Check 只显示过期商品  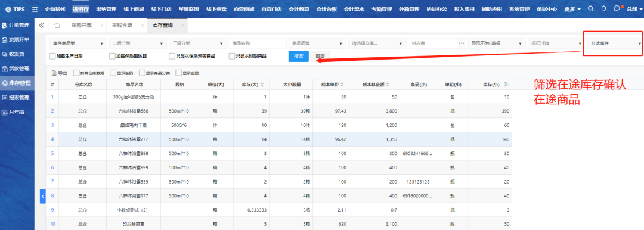[x=232, y=56]
